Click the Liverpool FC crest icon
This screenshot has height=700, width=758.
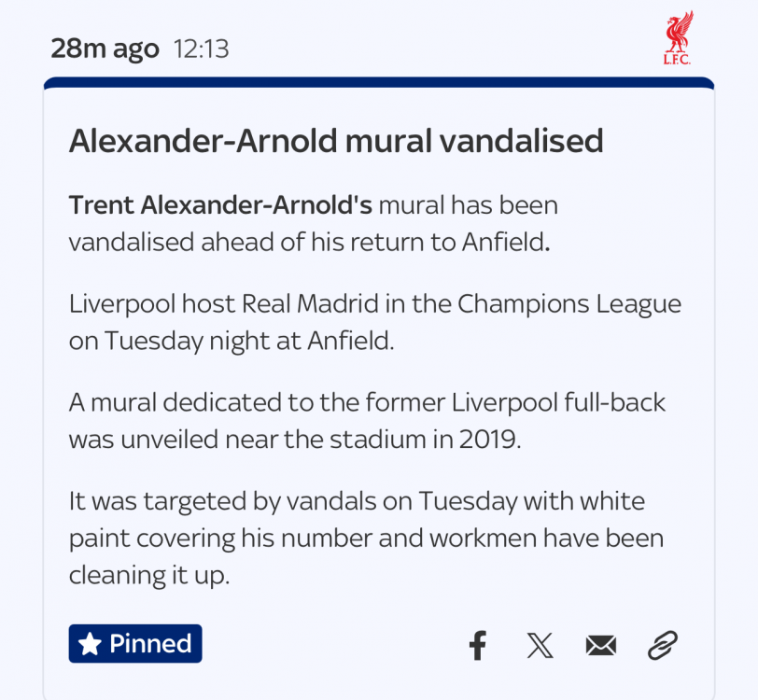click(x=678, y=38)
